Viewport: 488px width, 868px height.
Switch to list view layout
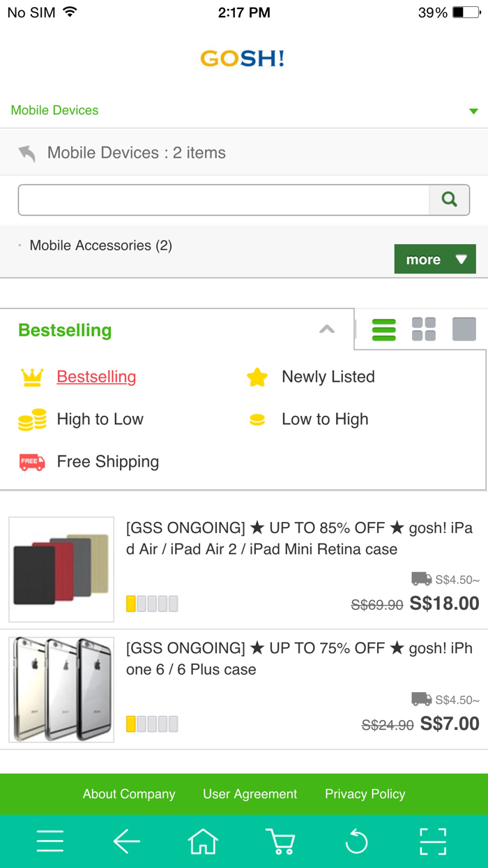coord(383,329)
